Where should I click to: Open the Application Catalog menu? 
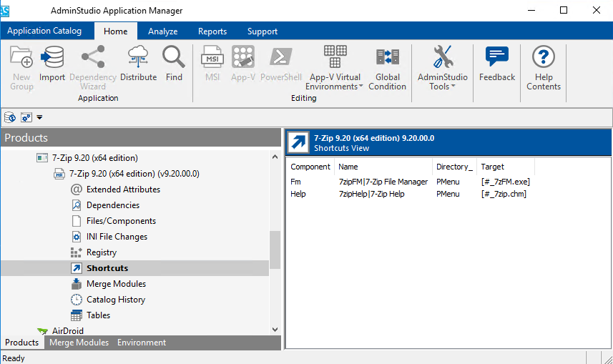pos(44,31)
